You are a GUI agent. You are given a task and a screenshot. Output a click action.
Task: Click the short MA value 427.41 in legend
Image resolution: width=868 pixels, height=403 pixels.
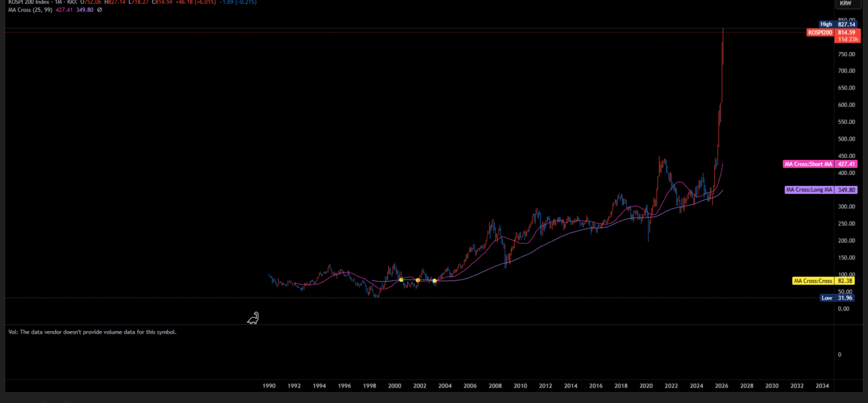click(x=64, y=10)
